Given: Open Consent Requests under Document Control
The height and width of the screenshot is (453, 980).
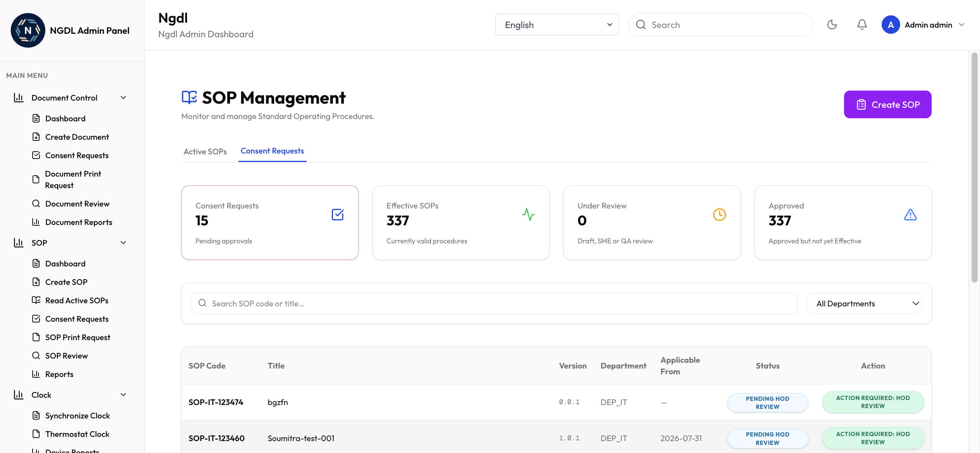Looking at the screenshot, I should [77, 155].
